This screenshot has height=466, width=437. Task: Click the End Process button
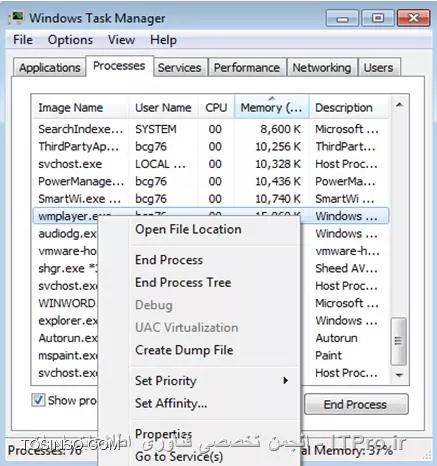356,404
